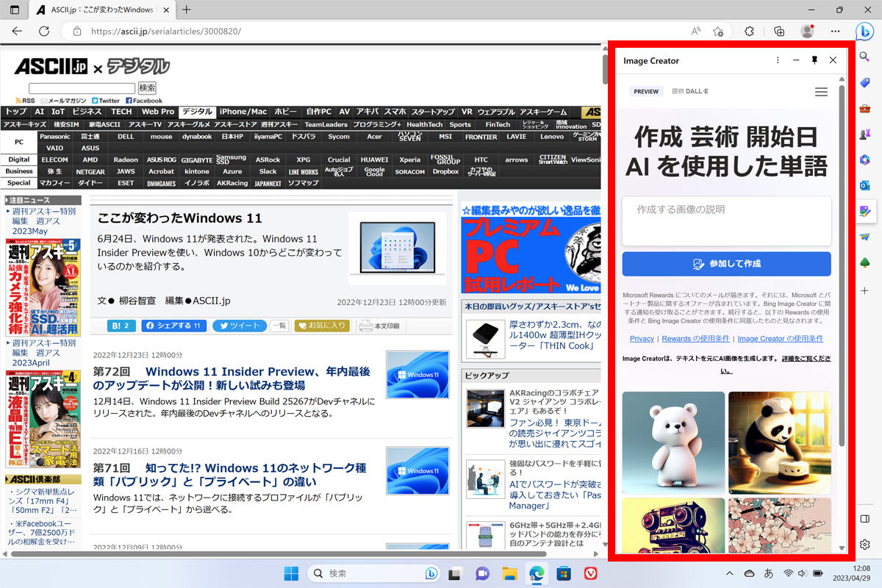Open Edge Settings and more menu
This screenshot has height=588, width=882.
[x=835, y=32]
